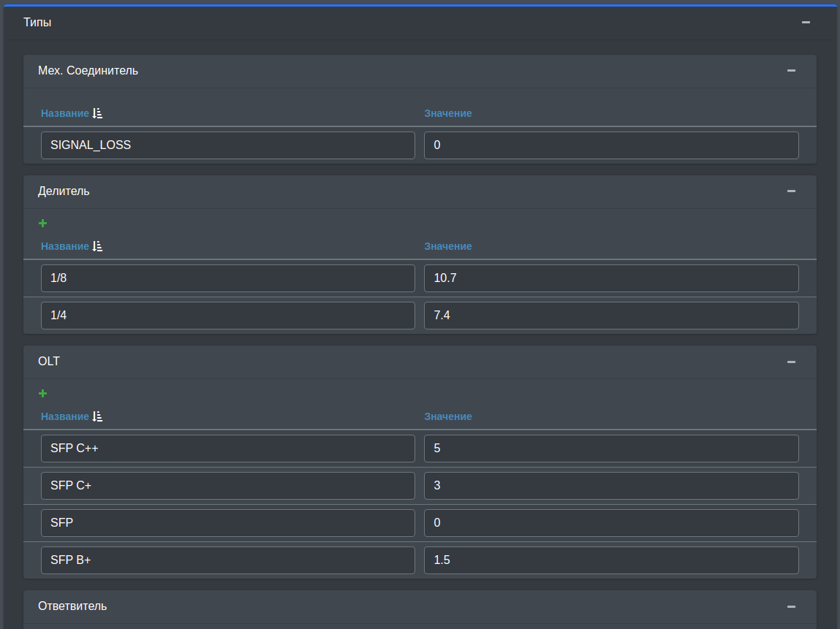Viewport: 840px width, 629px height.
Task: Focus the SFP B+ value field 1.5
Action: click(610, 560)
